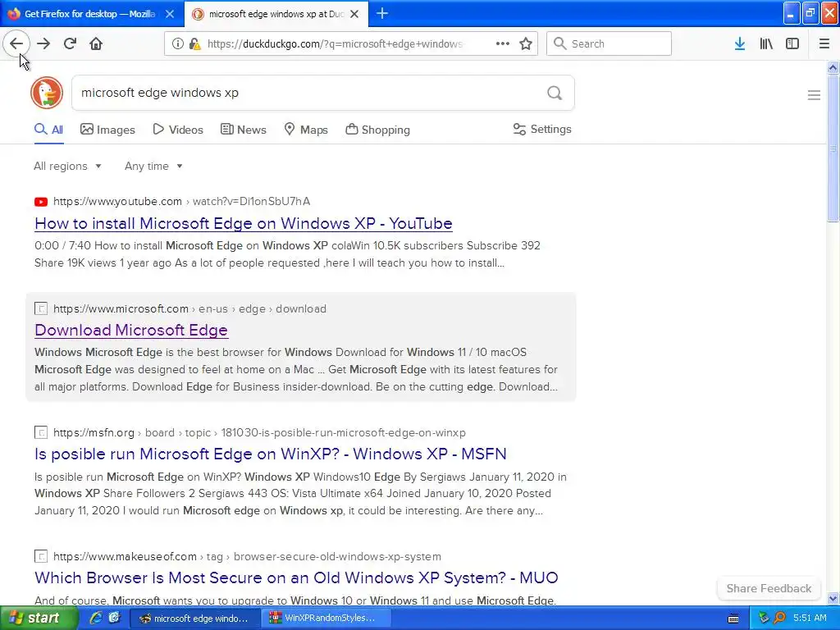The image size is (840, 630).
Task: Click the Share Feedback button
Action: [x=769, y=588]
